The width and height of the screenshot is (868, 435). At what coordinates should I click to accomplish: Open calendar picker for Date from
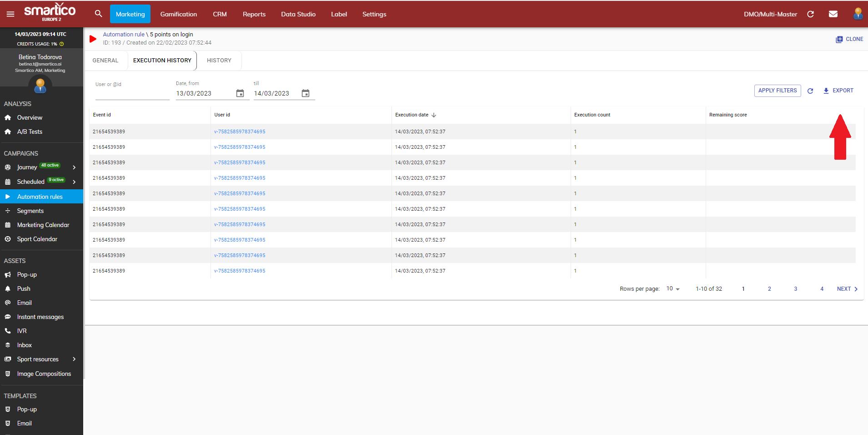pyautogui.click(x=240, y=93)
